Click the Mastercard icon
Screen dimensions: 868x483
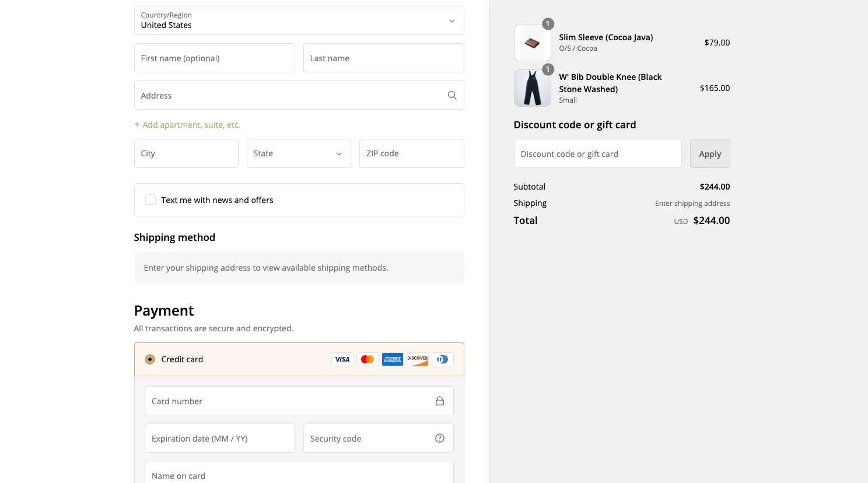367,359
